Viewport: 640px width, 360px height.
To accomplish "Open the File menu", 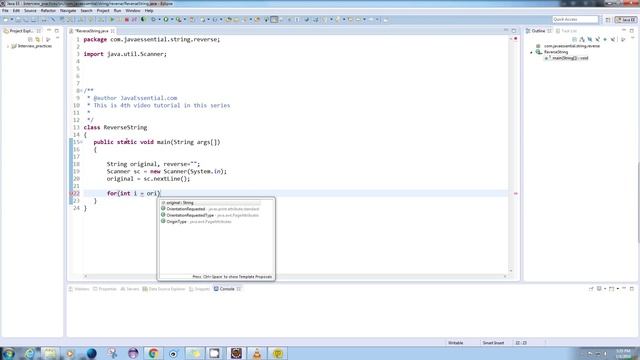I will pyautogui.click(x=5, y=11).
